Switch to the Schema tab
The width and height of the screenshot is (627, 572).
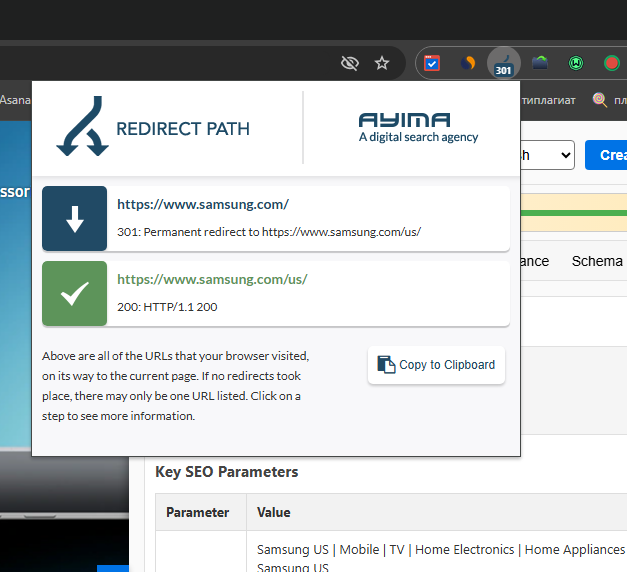[x=597, y=261]
